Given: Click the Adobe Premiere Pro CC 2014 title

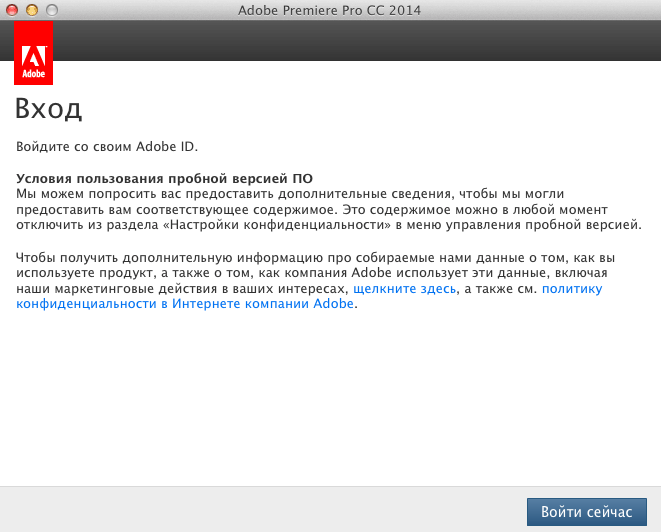Looking at the screenshot, I should [330, 10].
